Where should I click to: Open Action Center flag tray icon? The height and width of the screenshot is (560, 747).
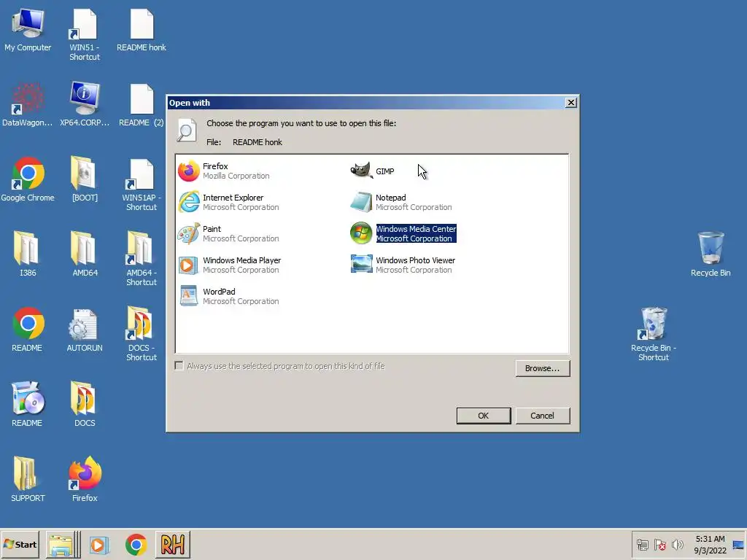pos(659,545)
